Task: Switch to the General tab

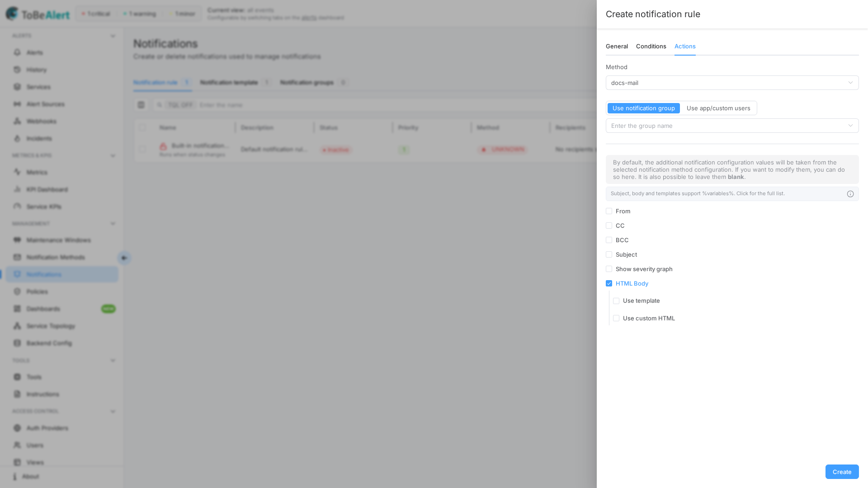Action: [x=617, y=47]
